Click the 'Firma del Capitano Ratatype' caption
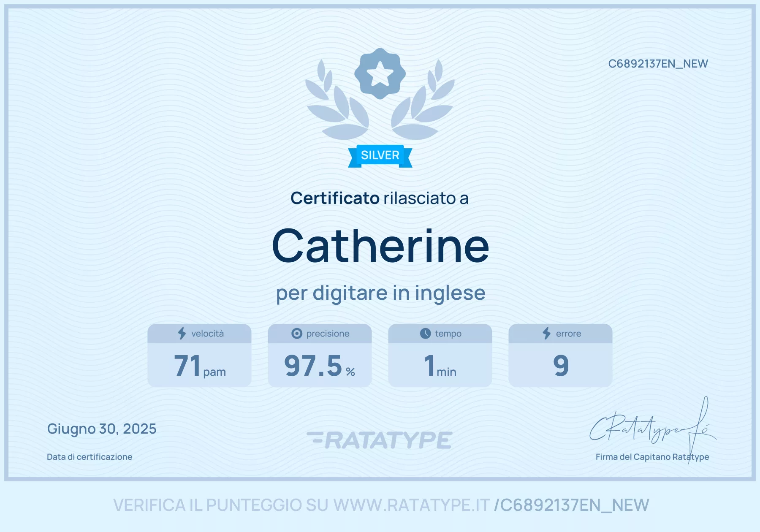This screenshot has width=760, height=532. click(x=652, y=457)
